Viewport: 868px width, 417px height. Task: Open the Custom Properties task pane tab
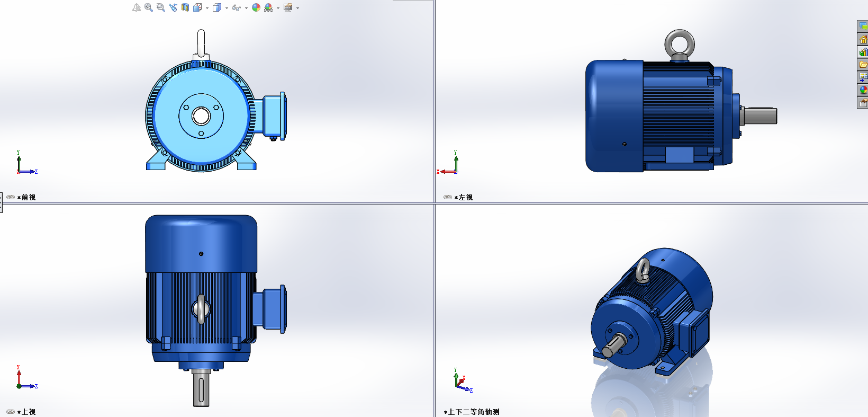[863, 103]
